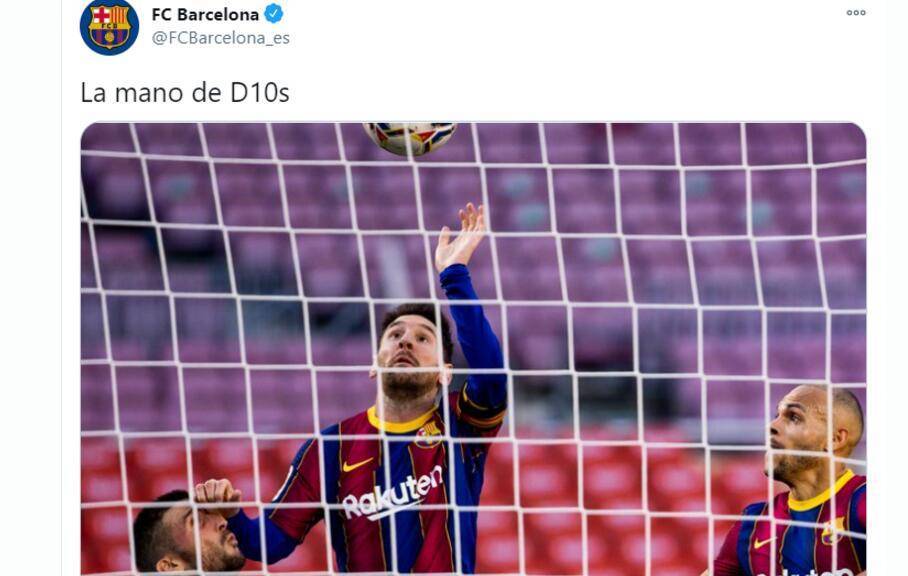
Task: Click the raised open hand in photo
Action: [460, 237]
